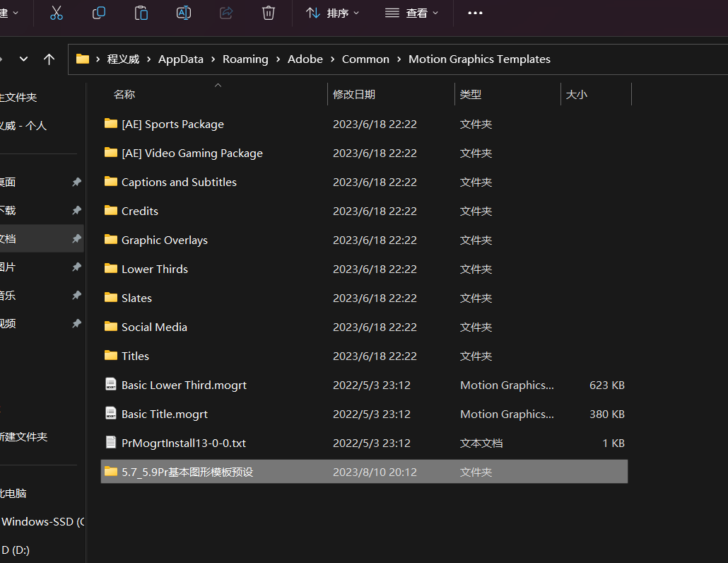Select Windows-SSD drive in the sidebar
This screenshot has width=728, height=563.
point(42,522)
